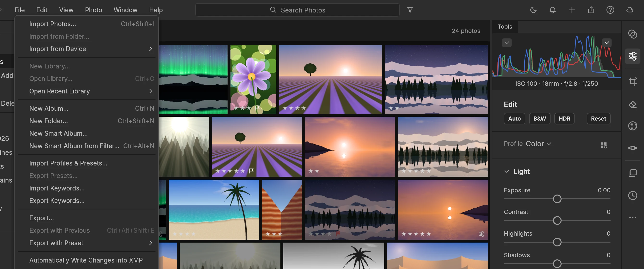Viewport: 644px width, 269px height.
Task: Open the Photo menu
Action: point(93,10)
